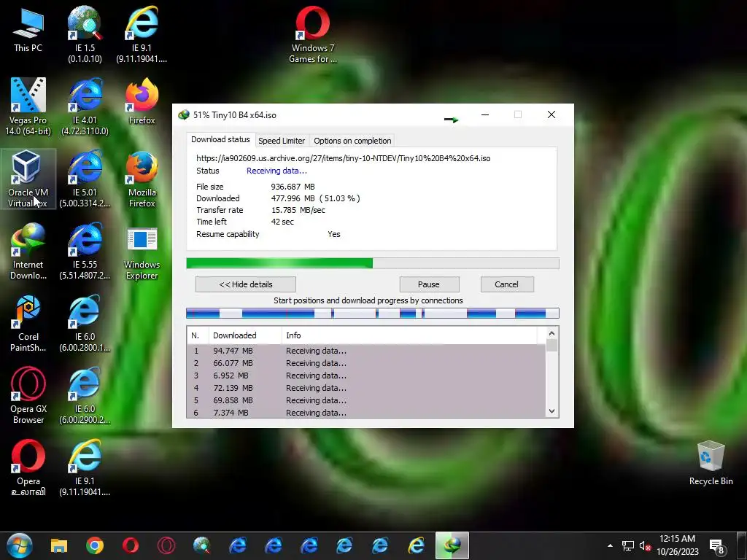The image size is (747, 560).
Task: Select the desktop icon labeled just Firefox
Action: (142, 101)
